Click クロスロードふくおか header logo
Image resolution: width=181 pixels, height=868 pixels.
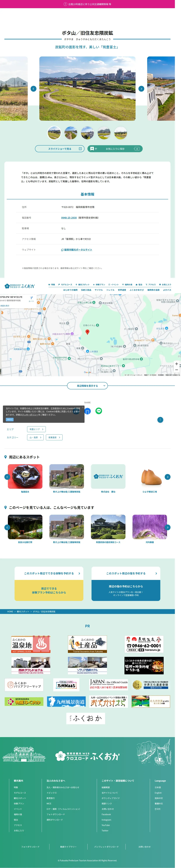coord(20,286)
